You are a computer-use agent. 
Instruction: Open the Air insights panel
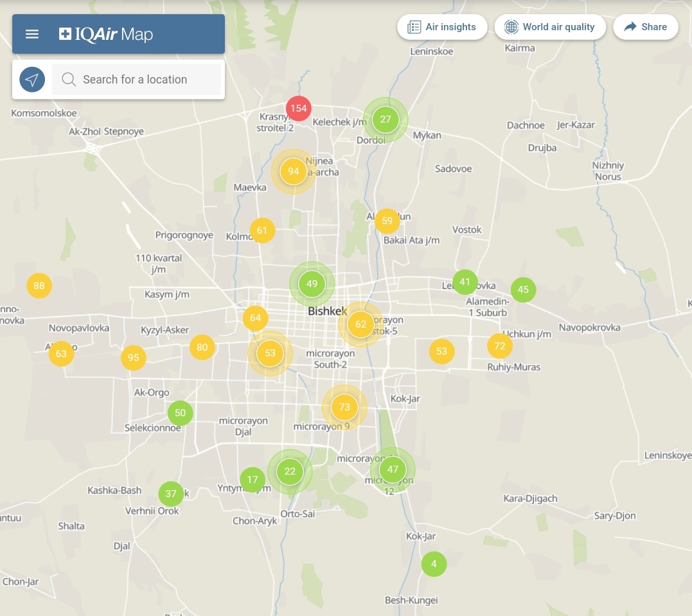coord(442,27)
